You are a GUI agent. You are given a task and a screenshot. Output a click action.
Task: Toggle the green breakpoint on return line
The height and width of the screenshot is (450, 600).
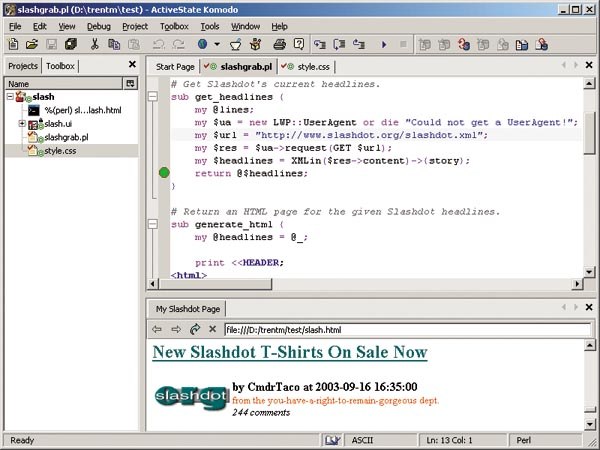pyautogui.click(x=164, y=173)
